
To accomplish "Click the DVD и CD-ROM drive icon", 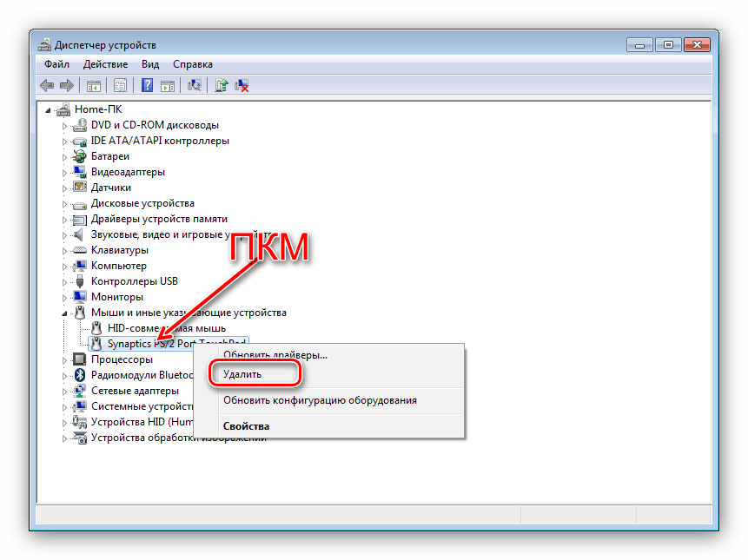I will 80,125.
